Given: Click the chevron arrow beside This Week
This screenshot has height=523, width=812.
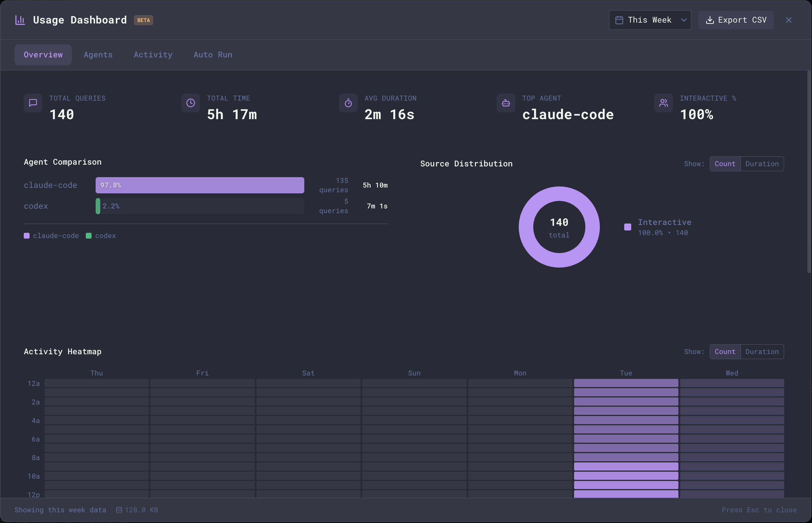Looking at the screenshot, I should coord(684,20).
